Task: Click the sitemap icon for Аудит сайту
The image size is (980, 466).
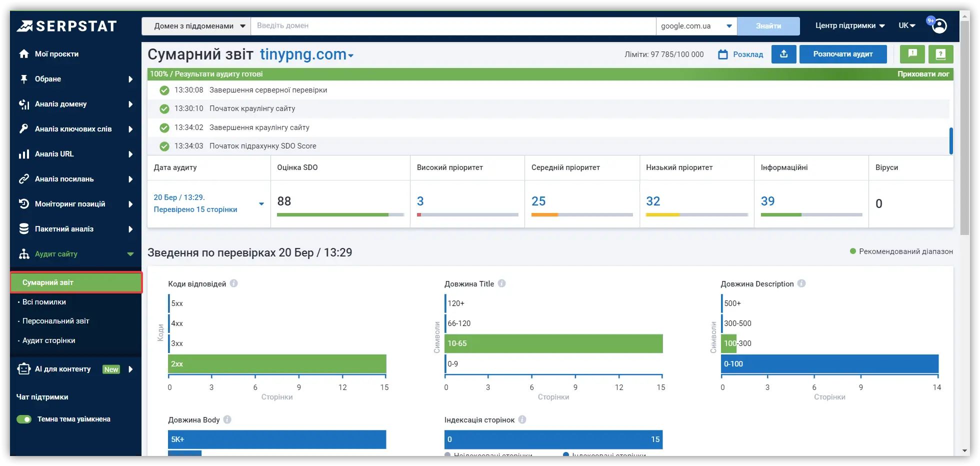Action: [24, 254]
